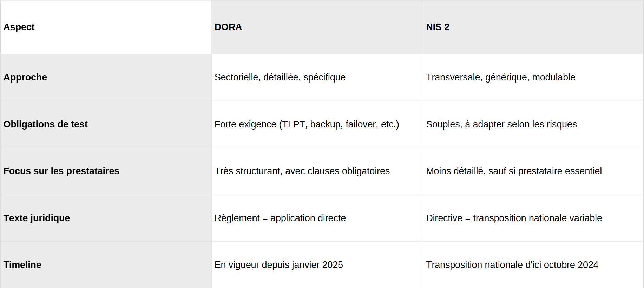644x288 pixels.
Task: Click the word 'TLPT' in the DORA column
Action: pyautogui.click(x=294, y=124)
